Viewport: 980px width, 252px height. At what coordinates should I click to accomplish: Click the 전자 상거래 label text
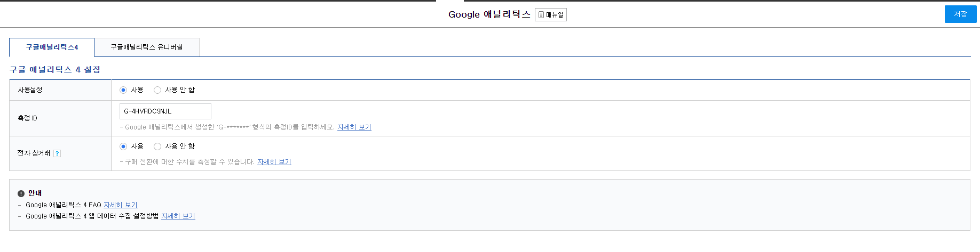[x=34, y=153]
